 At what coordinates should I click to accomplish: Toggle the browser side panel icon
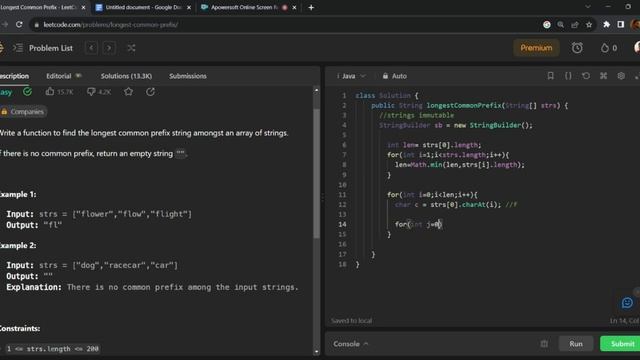point(621,24)
